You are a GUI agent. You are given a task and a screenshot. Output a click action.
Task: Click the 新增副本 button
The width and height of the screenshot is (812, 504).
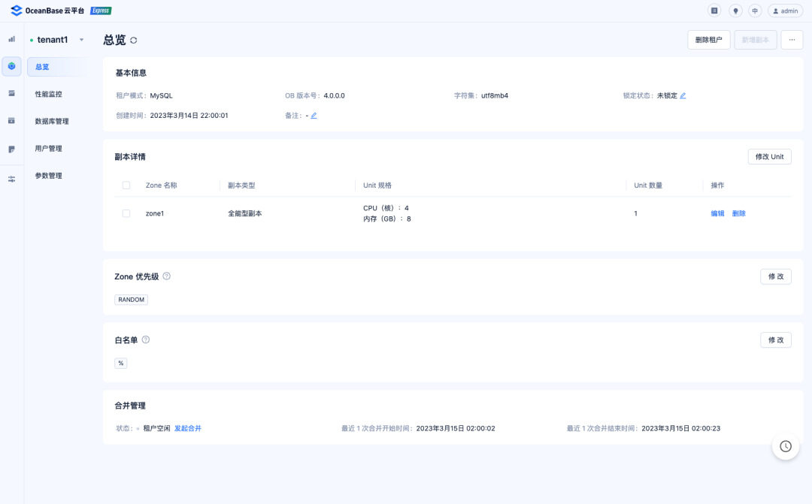755,40
